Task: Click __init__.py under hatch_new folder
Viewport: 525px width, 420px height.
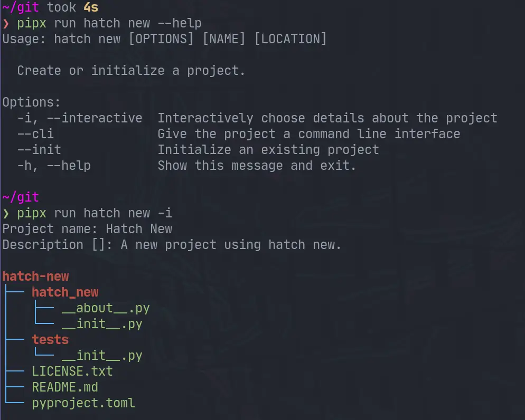Action: point(101,324)
